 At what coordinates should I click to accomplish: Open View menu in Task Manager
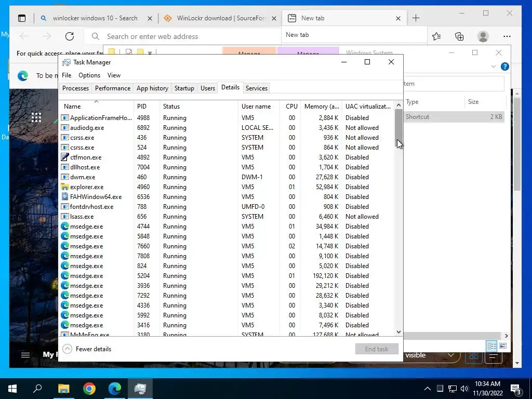114,75
